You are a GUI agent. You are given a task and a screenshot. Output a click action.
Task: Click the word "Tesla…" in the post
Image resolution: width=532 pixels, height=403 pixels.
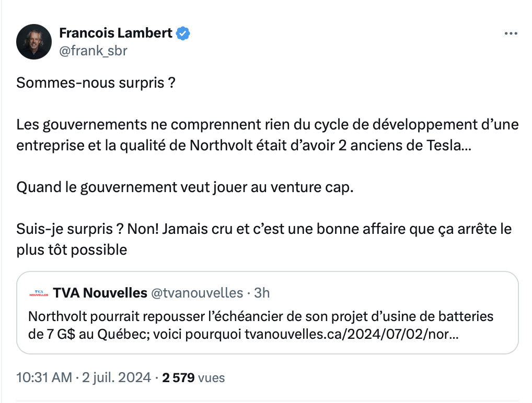pyautogui.click(x=448, y=146)
